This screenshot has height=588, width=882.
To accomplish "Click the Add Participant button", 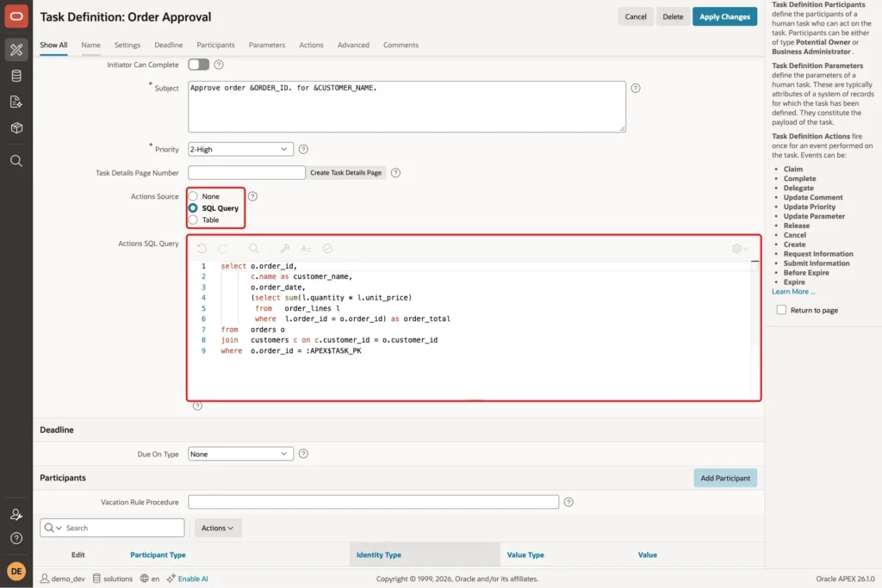I will [x=725, y=478].
